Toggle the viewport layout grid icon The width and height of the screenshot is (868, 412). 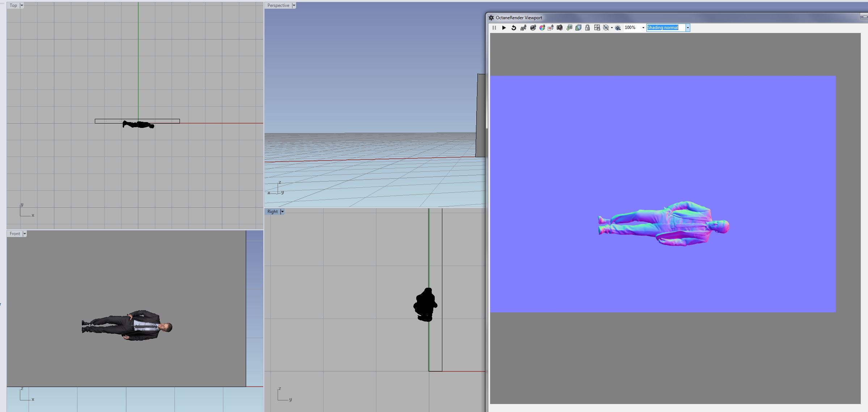(x=597, y=28)
